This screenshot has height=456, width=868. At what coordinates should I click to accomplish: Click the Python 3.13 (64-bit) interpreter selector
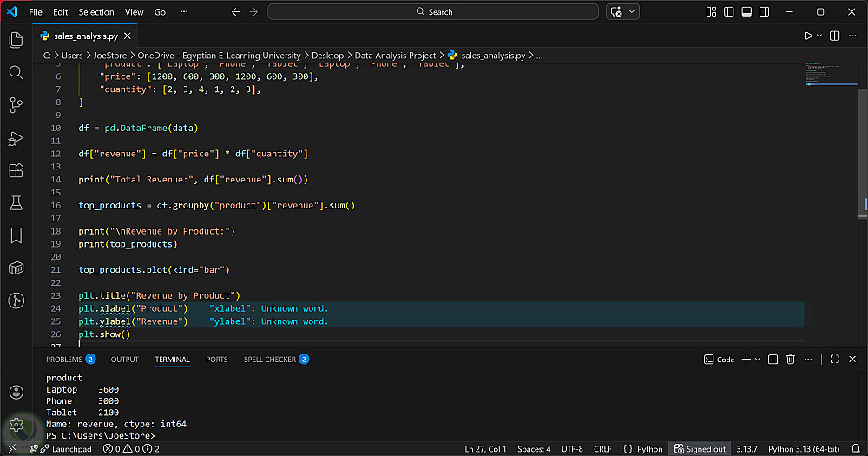pyautogui.click(x=806, y=449)
